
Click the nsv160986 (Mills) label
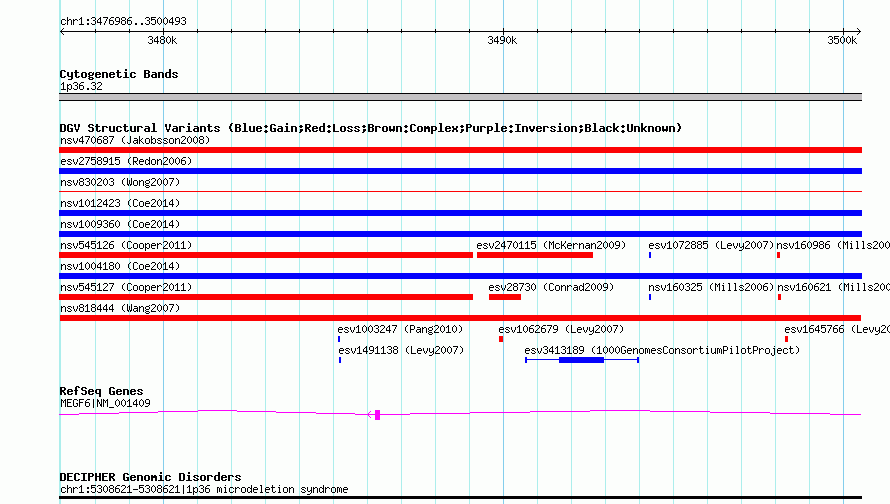coord(833,245)
